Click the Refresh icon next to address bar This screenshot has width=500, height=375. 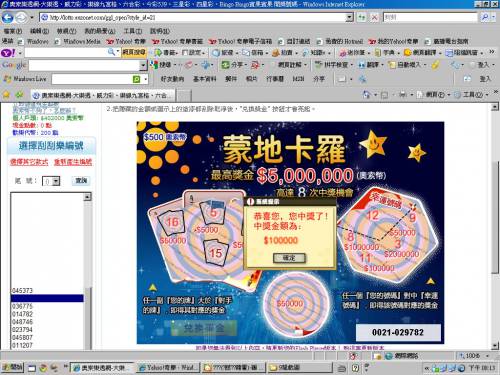362,17
